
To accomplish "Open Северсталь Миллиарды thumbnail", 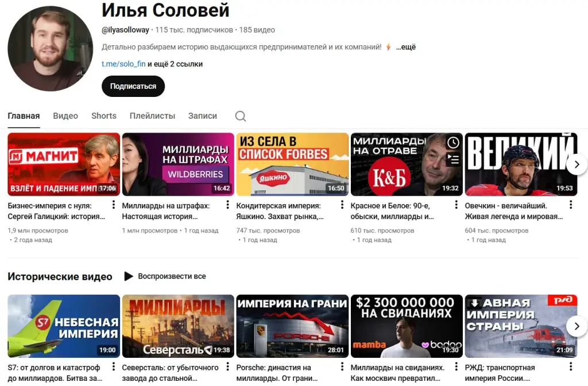I will click(x=178, y=326).
